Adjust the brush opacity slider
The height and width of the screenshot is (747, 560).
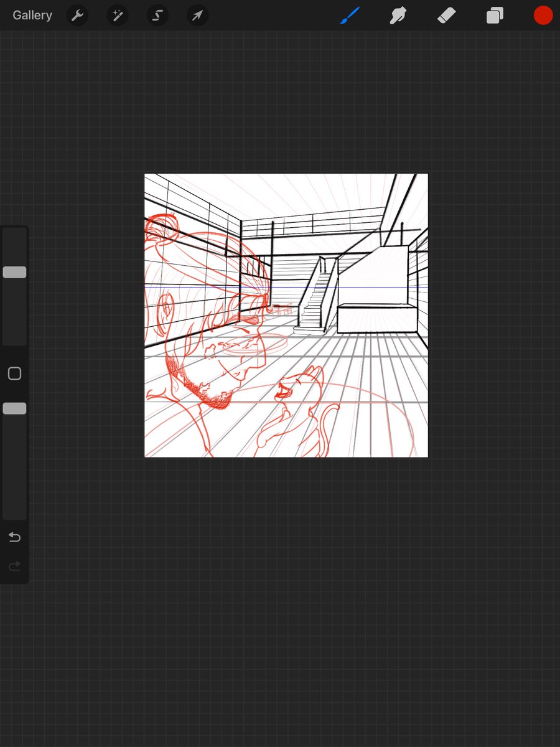tap(14, 408)
